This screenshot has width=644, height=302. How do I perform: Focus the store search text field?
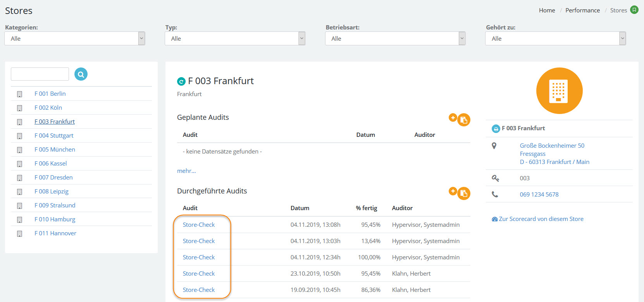tap(40, 74)
